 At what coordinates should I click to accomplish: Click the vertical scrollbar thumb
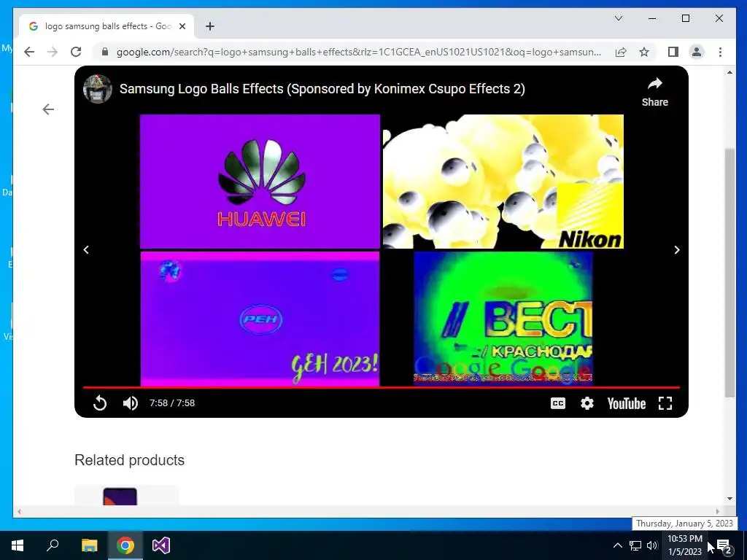pos(729,273)
